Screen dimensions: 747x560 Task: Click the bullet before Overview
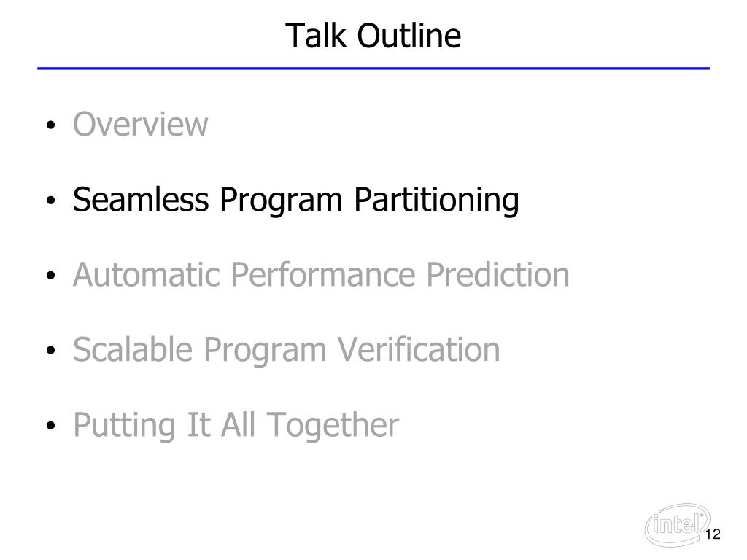(51, 125)
